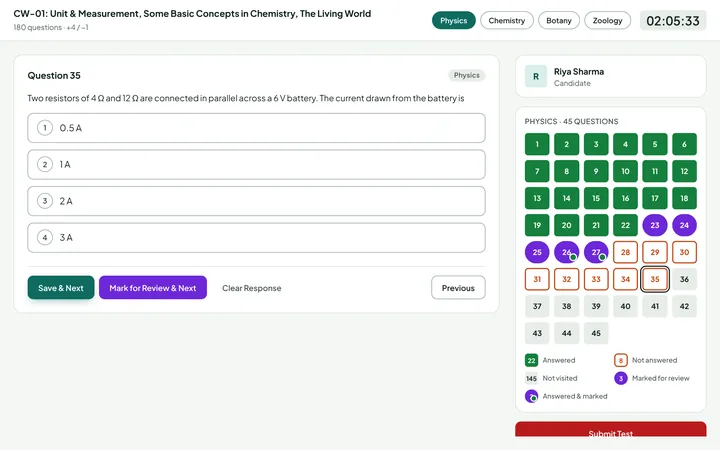
Task: Jump to last question 45
Action: pyautogui.click(x=596, y=333)
